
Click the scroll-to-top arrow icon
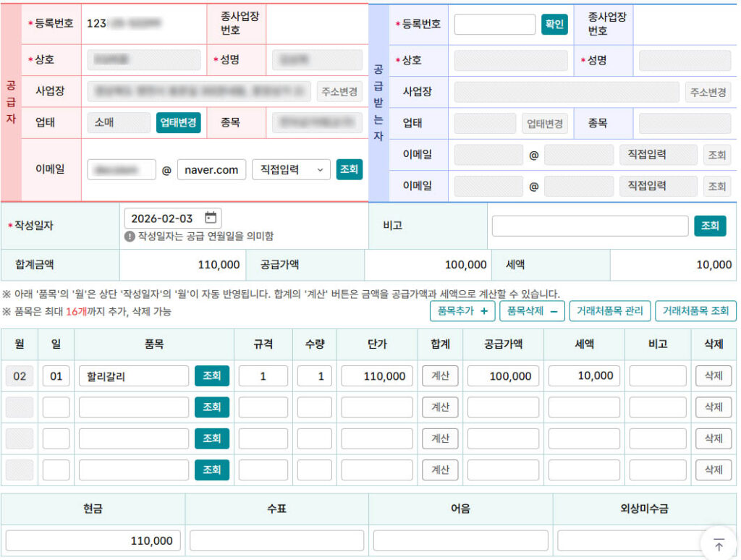tap(719, 545)
